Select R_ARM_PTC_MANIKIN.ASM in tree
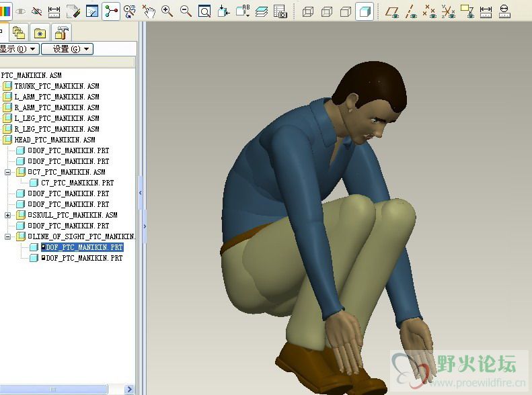The image size is (532, 395). [56, 107]
